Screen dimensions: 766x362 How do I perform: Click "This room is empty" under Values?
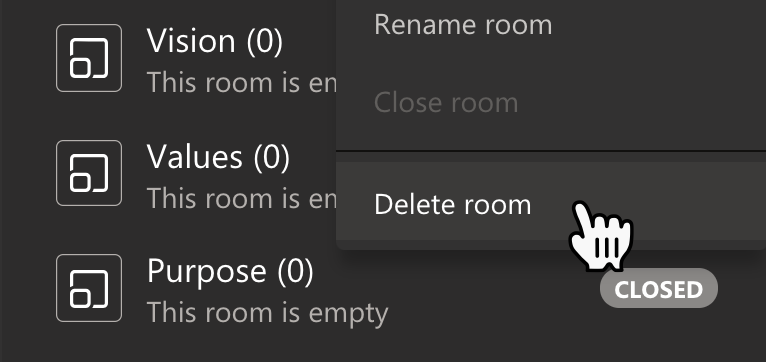point(242,198)
